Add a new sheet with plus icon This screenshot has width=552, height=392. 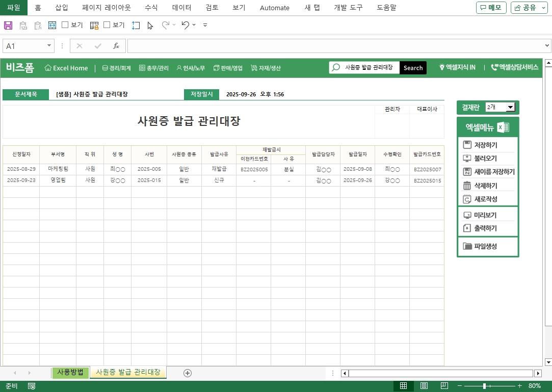(x=188, y=373)
